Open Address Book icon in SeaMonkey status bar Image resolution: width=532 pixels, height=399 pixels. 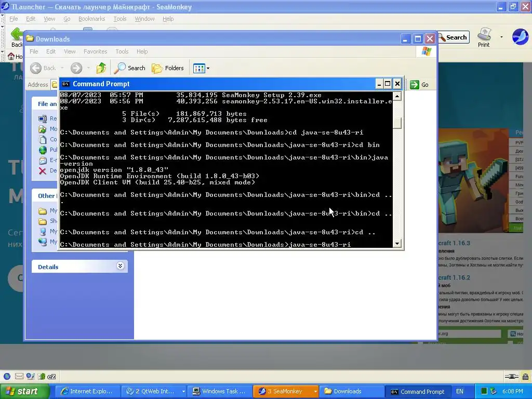42,376
